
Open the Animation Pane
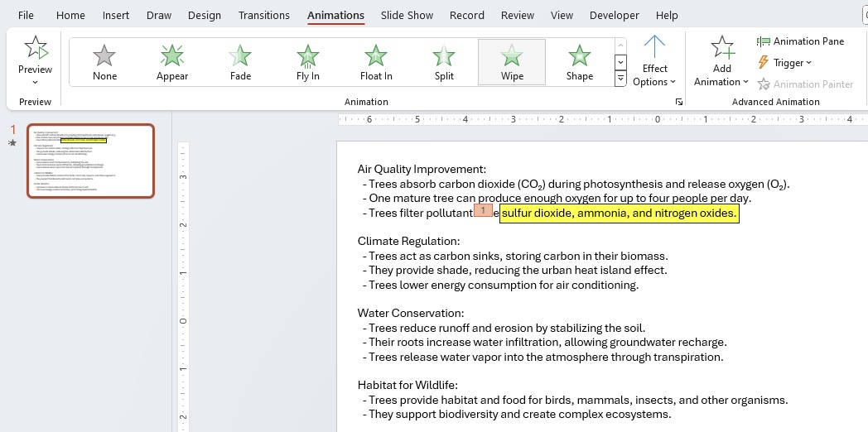[x=800, y=41]
